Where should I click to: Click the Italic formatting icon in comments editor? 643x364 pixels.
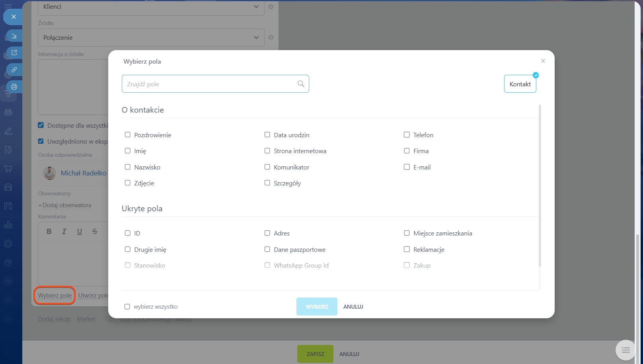pos(64,231)
